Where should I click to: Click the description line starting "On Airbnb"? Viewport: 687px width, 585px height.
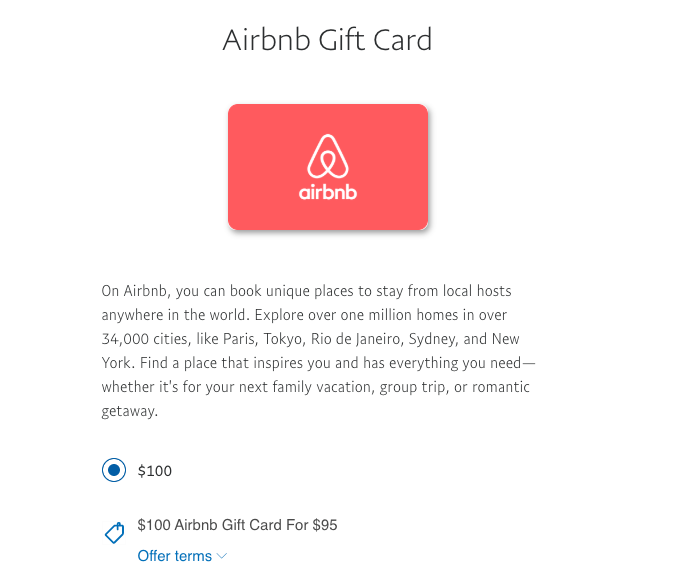pyautogui.click(x=306, y=291)
